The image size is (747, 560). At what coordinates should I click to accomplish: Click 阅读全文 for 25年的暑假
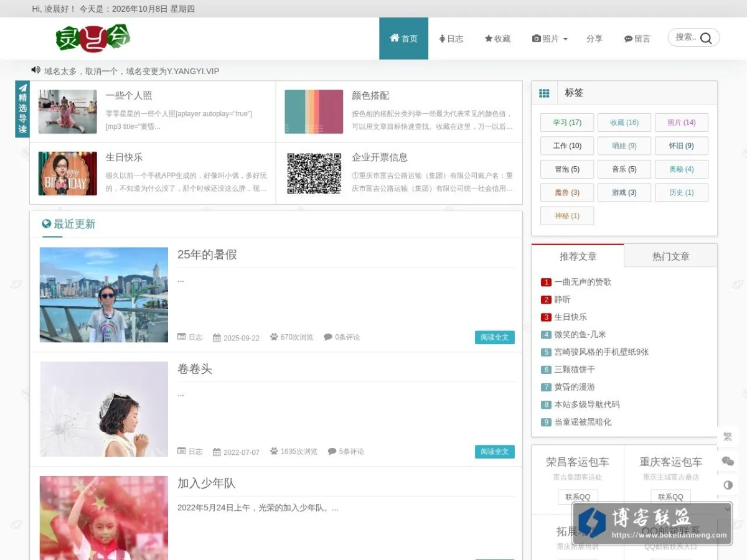tap(495, 337)
